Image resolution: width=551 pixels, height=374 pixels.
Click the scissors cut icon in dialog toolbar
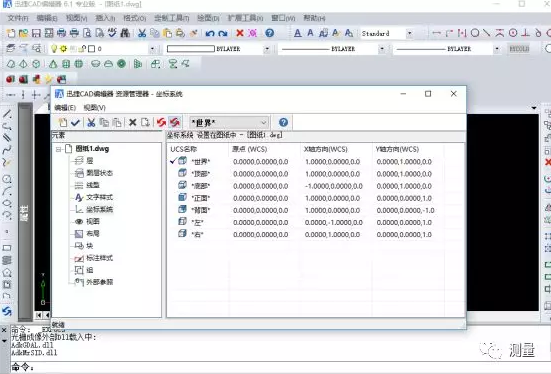click(x=91, y=122)
